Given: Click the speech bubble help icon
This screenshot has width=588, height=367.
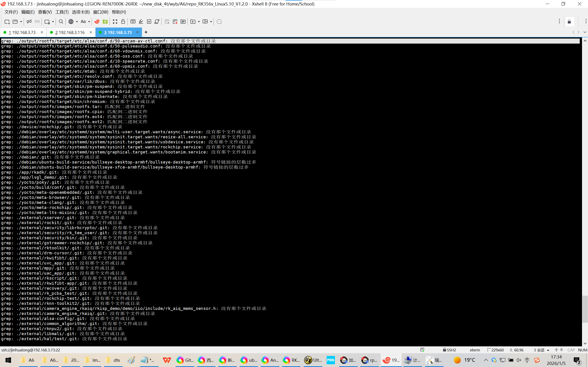Looking at the screenshot, I should (x=219, y=22).
